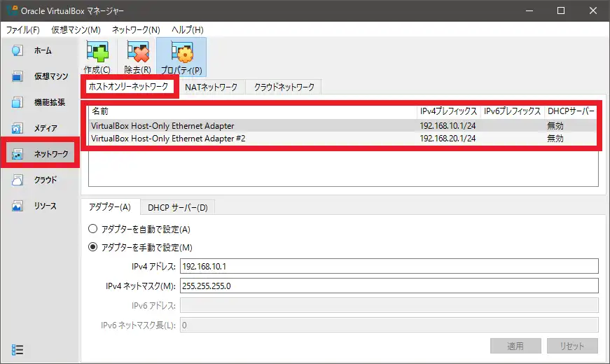The height and width of the screenshot is (364, 610).
Task: Open the File (ファイル) menu
Action: point(22,30)
